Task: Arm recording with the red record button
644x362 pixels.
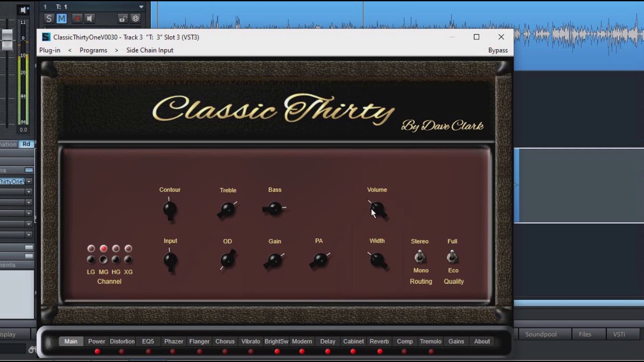Action: click(x=77, y=19)
